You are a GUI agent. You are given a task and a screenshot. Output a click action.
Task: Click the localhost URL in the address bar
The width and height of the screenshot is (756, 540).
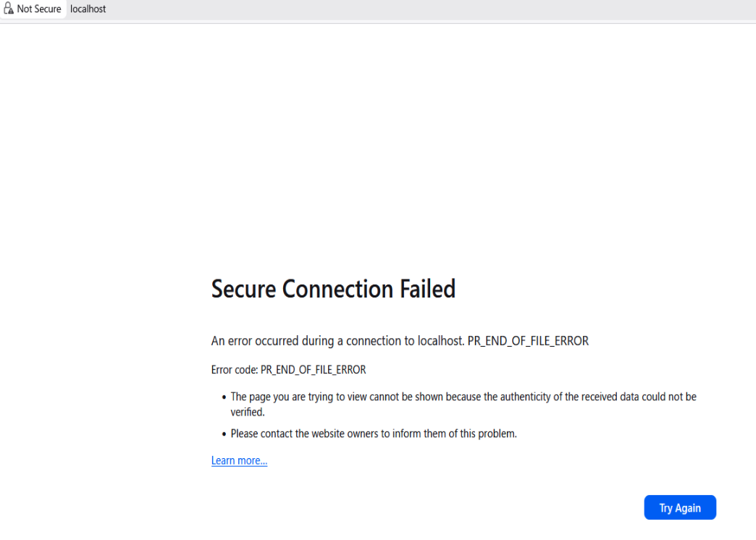click(x=88, y=9)
